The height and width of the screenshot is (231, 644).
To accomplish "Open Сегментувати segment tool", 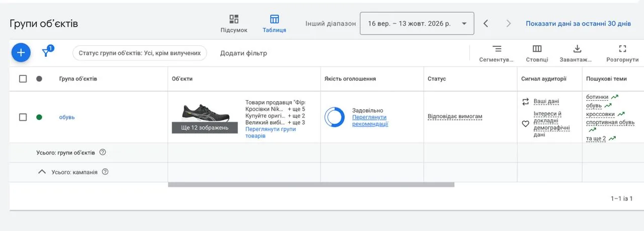I will (497, 53).
